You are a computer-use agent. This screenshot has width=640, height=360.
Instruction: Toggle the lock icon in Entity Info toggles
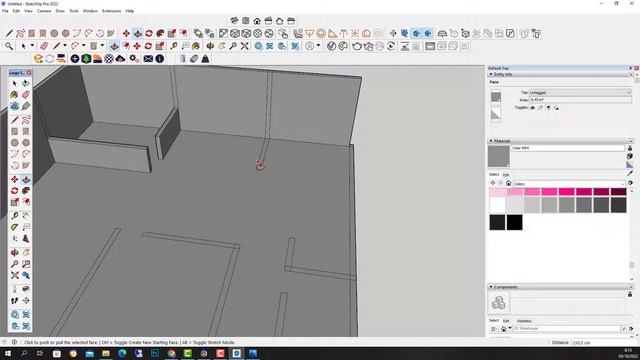click(x=540, y=108)
